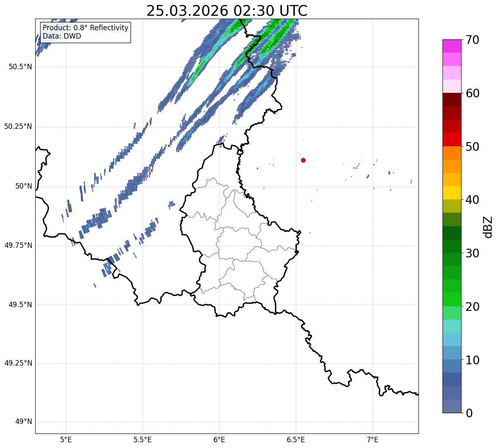Click the '7°E' longitude label

tap(372, 439)
